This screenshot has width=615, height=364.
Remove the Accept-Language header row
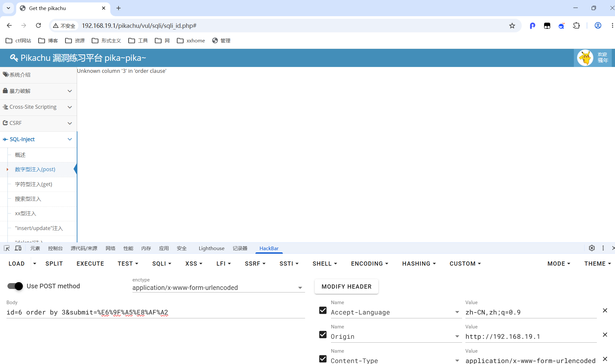point(605,310)
